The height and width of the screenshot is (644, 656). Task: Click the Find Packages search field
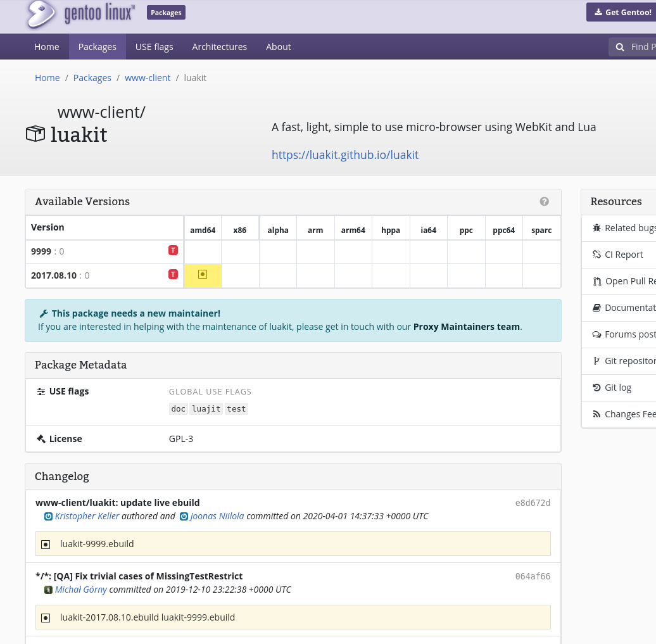(x=633, y=47)
